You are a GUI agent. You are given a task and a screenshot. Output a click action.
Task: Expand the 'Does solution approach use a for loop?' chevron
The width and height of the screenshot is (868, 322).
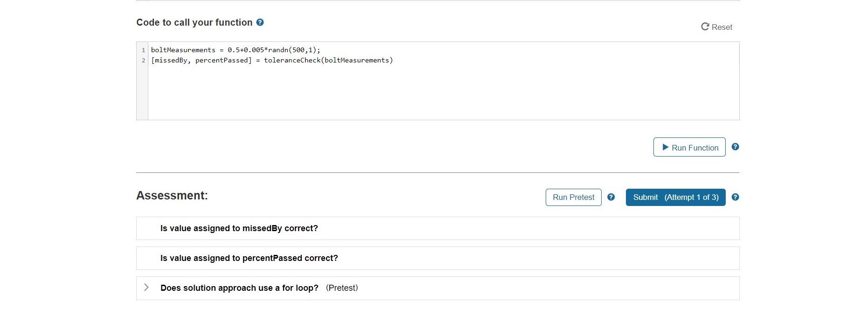pos(146,288)
